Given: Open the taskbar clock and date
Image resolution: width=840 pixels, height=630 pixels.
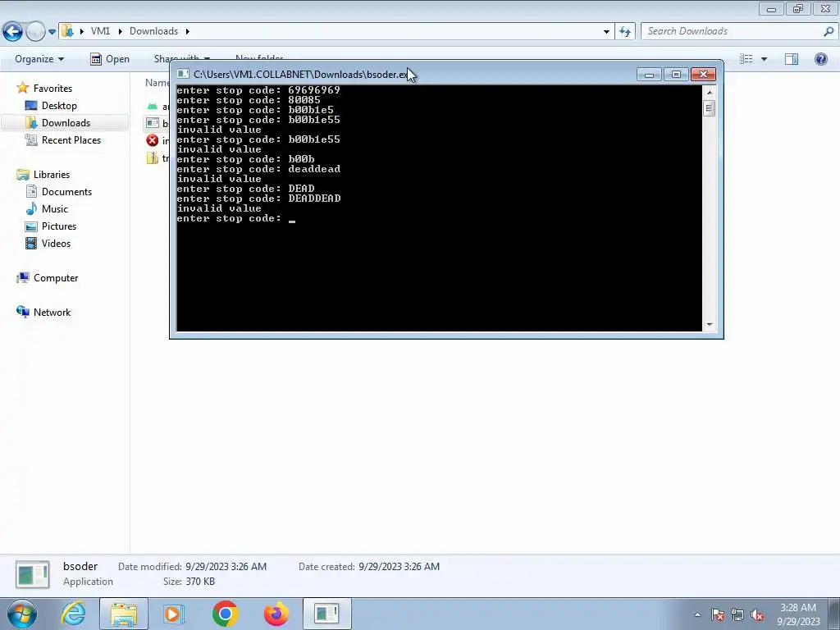Looking at the screenshot, I should pos(798,614).
